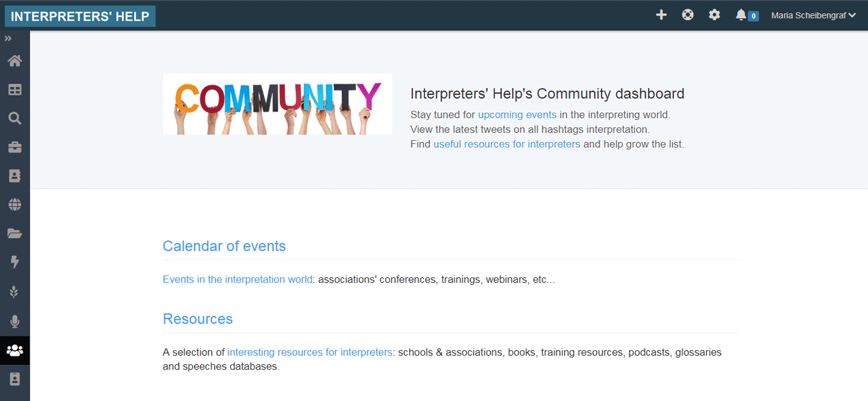Click the community people icon
The height and width of the screenshot is (401, 868).
point(15,350)
